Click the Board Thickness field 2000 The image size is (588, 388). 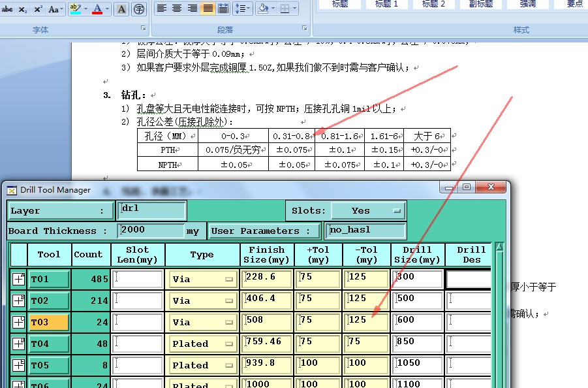pos(150,231)
